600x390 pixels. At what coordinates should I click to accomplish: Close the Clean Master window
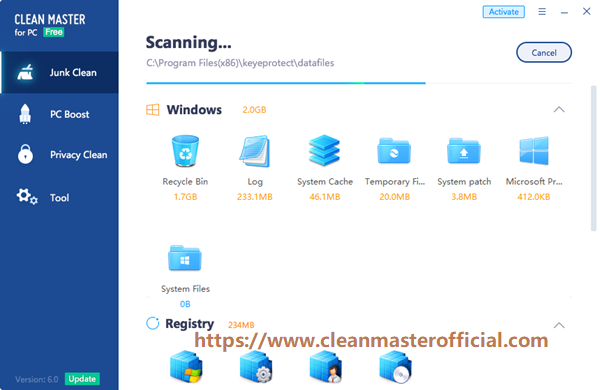(587, 11)
